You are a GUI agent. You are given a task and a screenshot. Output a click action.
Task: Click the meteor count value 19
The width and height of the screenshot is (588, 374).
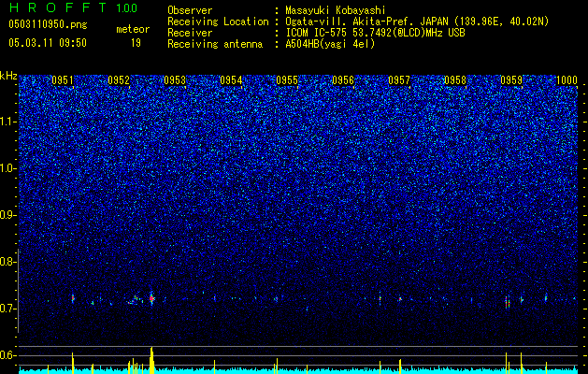pyautogui.click(x=136, y=43)
